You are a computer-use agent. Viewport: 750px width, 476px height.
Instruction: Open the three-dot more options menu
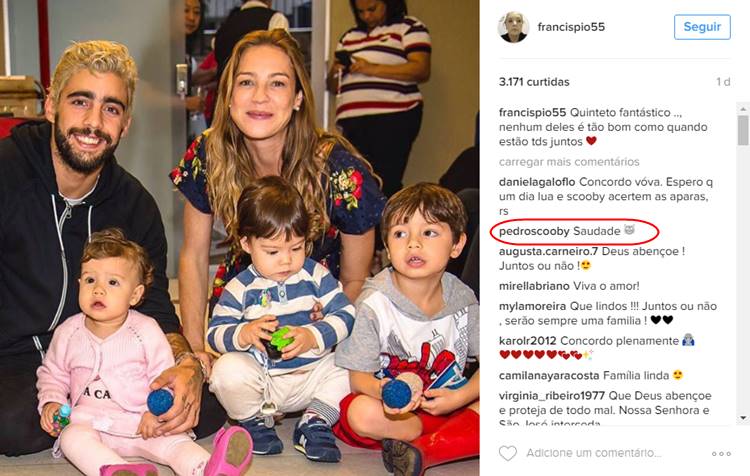[x=721, y=454]
